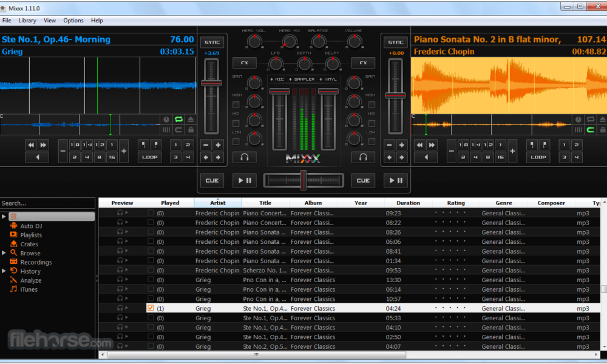
Task: Toggle the right channel MID kill switch
Action: coord(371,123)
